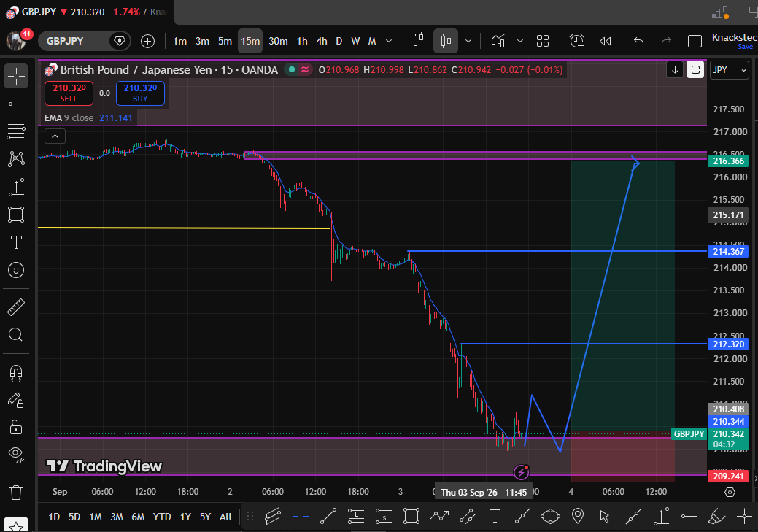Open the favorites star toolbar button
The image size is (758, 532).
pos(16,525)
